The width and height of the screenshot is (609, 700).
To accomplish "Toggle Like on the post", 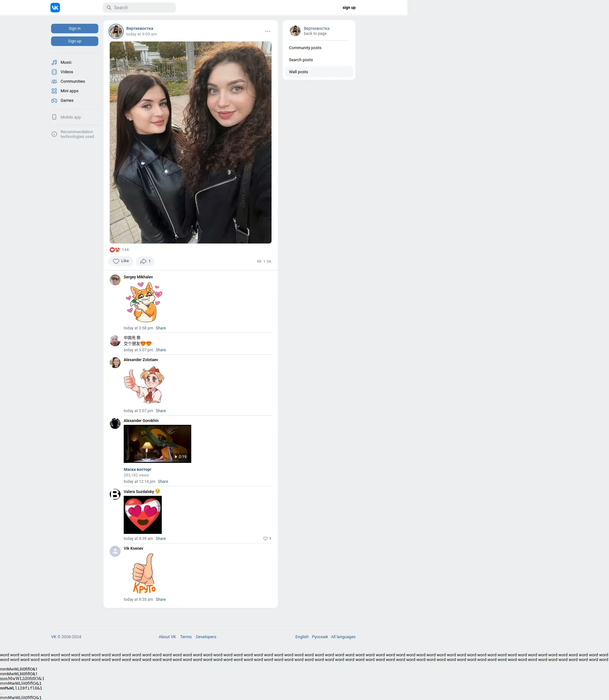I will click(x=121, y=261).
